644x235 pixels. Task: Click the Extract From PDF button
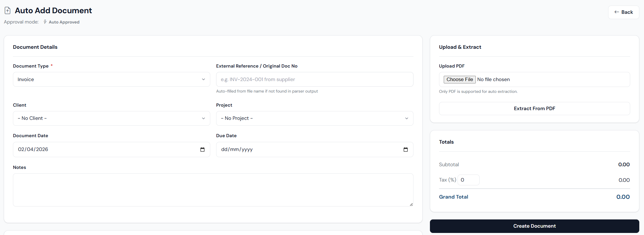click(x=534, y=108)
